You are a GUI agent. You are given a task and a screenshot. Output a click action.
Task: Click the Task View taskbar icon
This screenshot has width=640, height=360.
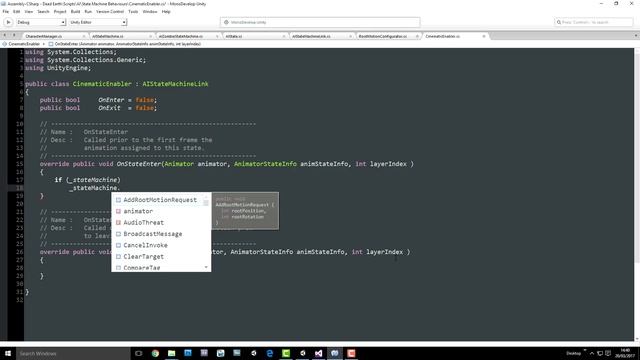click(x=139, y=353)
